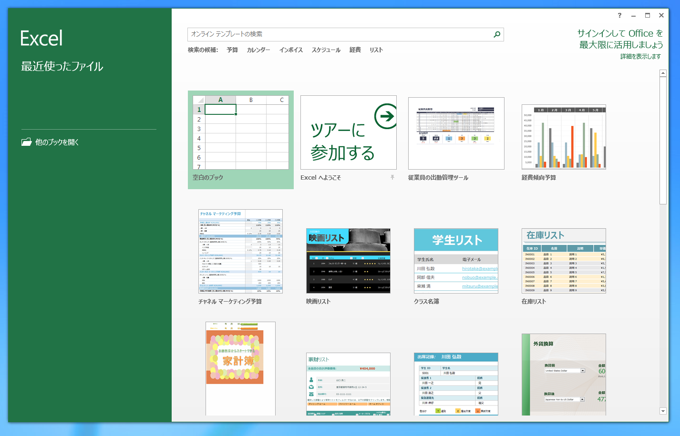Open the チャネル マーケティング予算 template
This screenshot has width=680, height=436.
240,251
